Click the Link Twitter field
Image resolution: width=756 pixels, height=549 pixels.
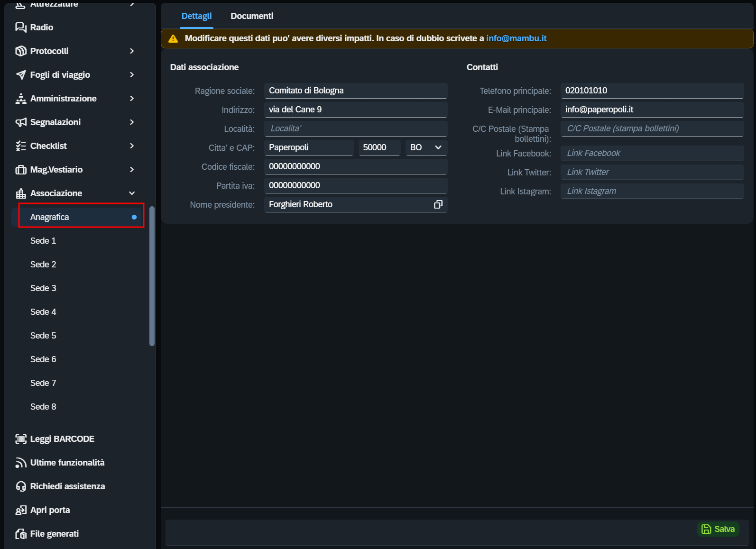[x=652, y=172]
